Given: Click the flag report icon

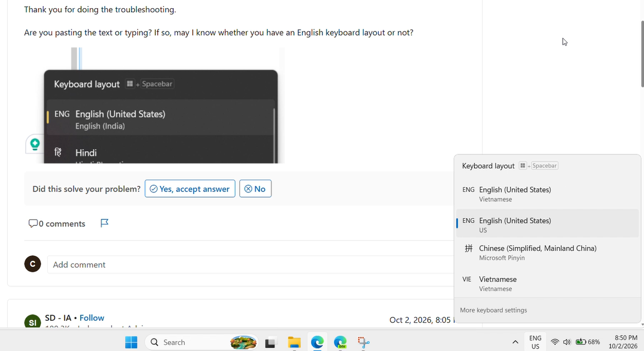Looking at the screenshot, I should coord(104,223).
